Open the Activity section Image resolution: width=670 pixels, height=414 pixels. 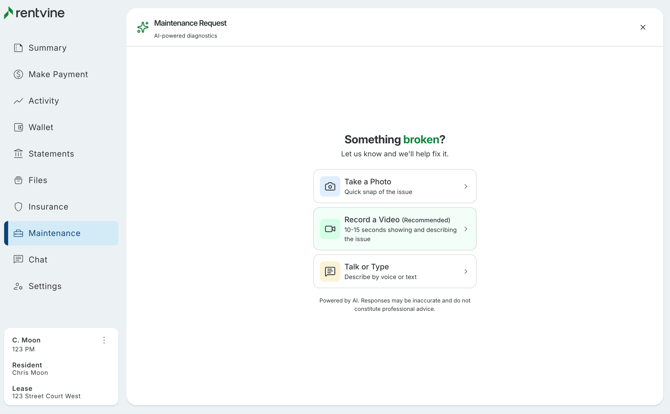pos(43,101)
